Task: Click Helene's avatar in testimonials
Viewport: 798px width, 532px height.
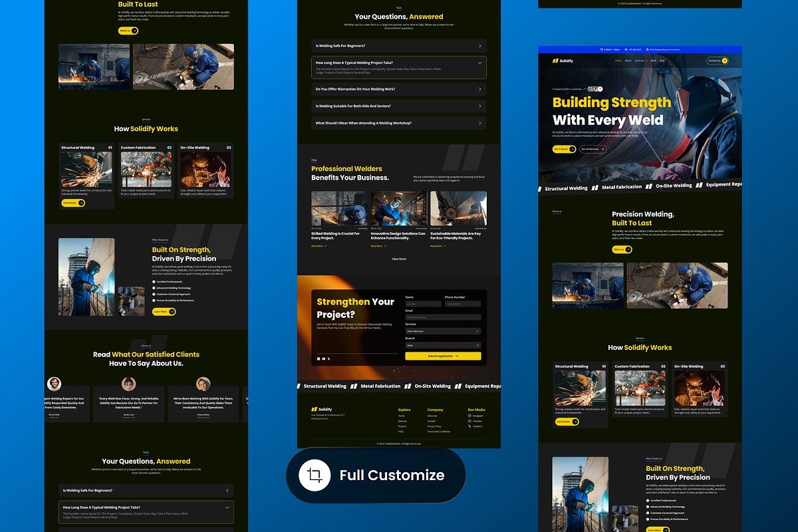Action: pyautogui.click(x=203, y=384)
